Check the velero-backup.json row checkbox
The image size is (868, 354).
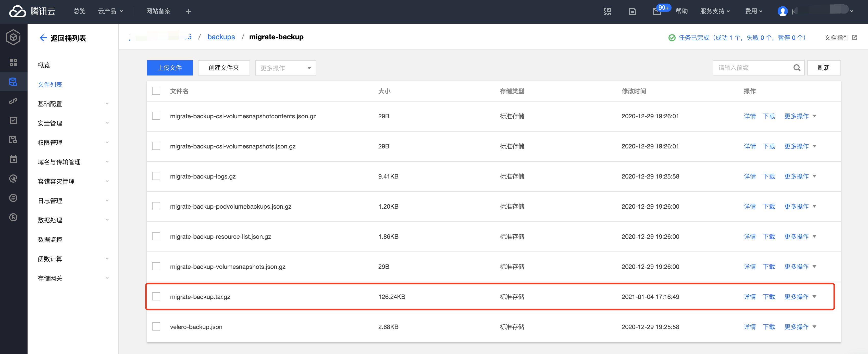pyautogui.click(x=156, y=326)
